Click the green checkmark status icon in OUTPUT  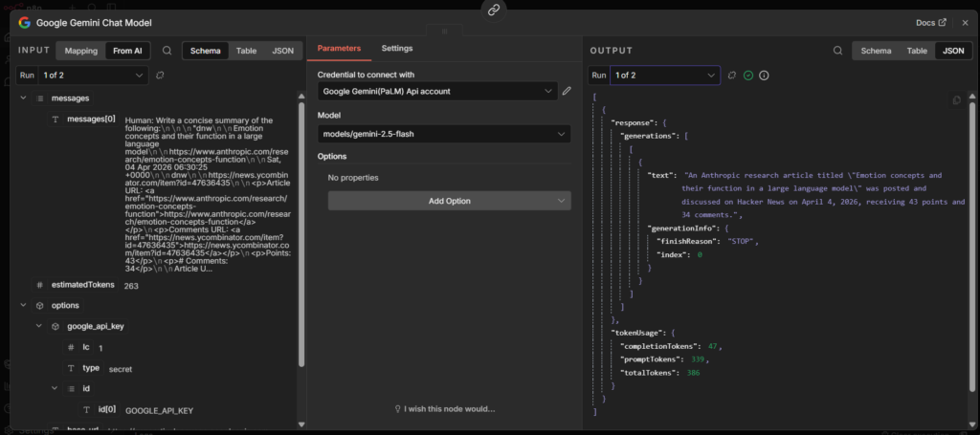(748, 75)
